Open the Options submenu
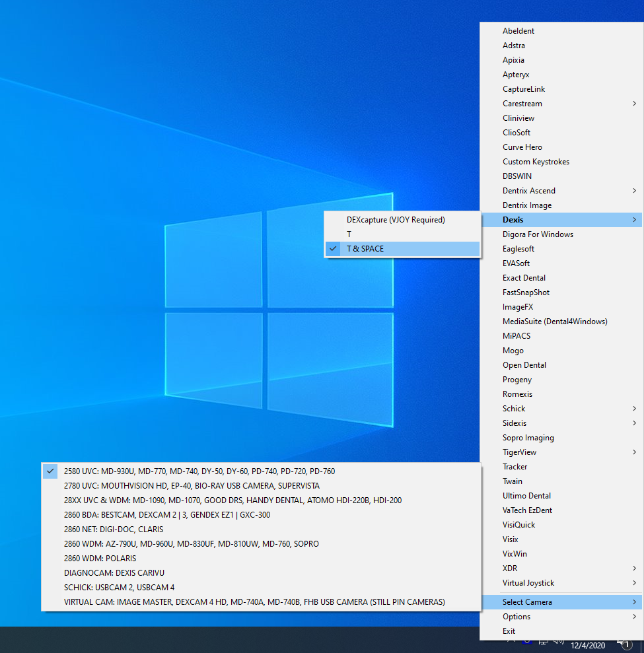The image size is (644, 653). click(x=561, y=616)
